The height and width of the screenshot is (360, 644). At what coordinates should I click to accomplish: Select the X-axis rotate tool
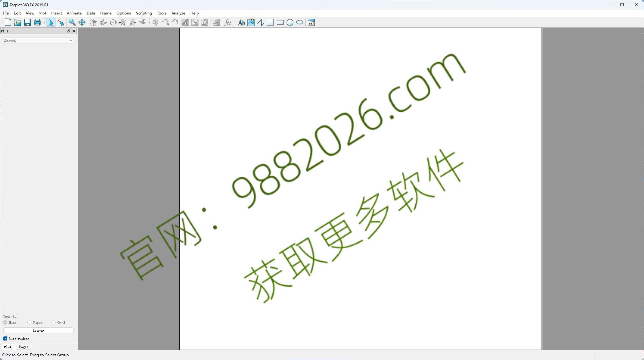click(x=123, y=22)
